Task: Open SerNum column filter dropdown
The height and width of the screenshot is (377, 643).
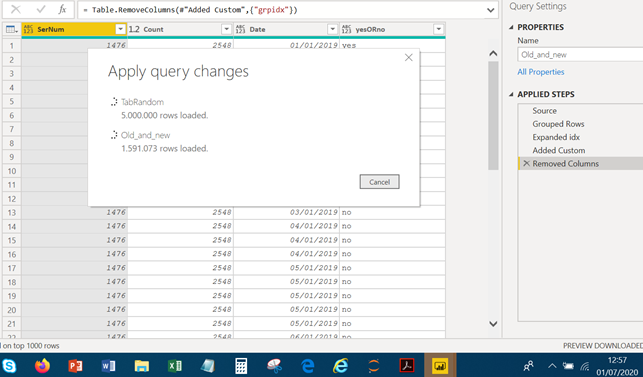Action: pos(120,29)
